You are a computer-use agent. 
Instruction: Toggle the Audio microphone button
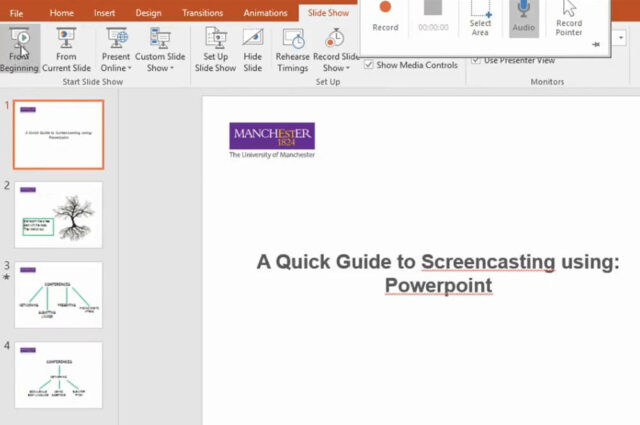click(x=524, y=18)
